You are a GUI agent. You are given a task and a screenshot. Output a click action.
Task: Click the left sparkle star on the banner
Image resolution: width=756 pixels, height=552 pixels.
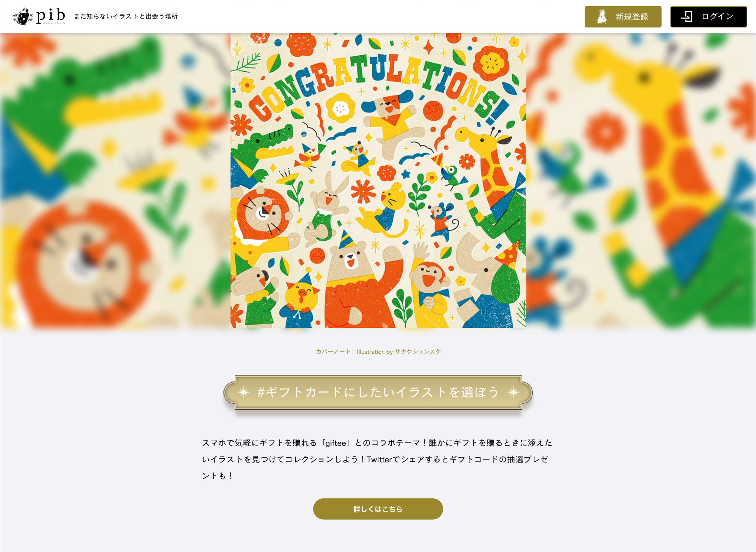tap(244, 392)
